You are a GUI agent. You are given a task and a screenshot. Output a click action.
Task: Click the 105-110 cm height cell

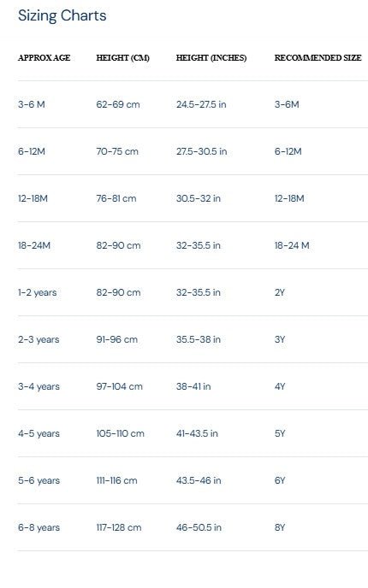click(120, 433)
